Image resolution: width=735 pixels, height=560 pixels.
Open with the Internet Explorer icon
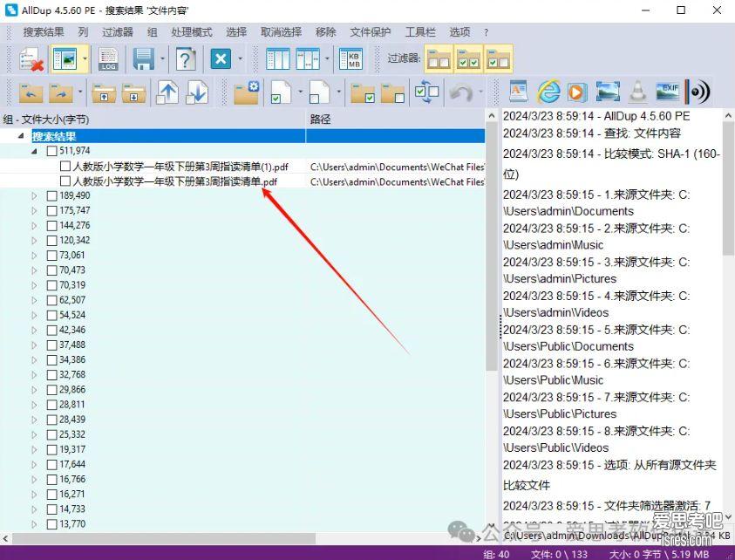[x=548, y=92]
